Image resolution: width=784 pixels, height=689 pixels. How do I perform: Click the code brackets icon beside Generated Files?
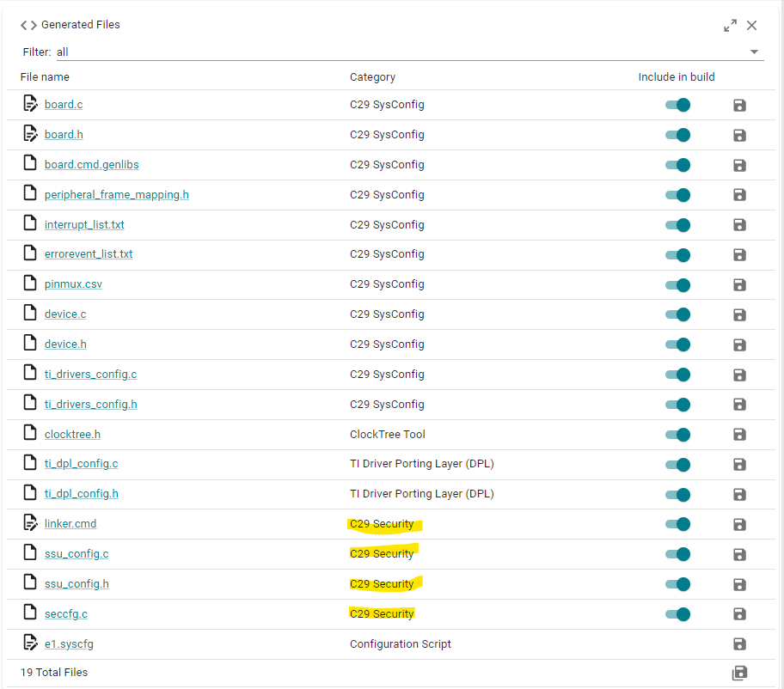click(28, 25)
